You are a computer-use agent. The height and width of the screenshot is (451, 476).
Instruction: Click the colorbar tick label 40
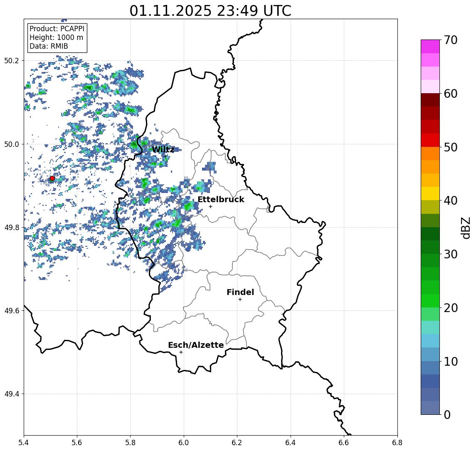click(451, 201)
